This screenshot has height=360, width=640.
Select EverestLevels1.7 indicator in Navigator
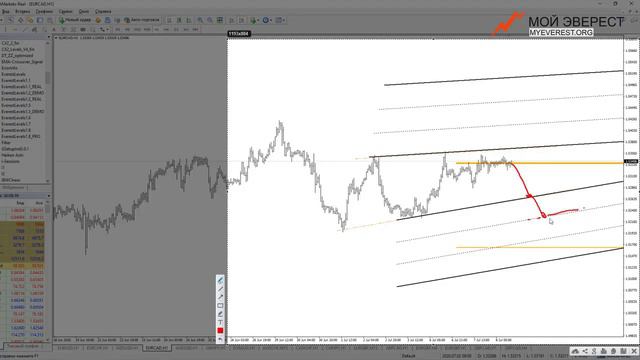[x=16, y=124]
